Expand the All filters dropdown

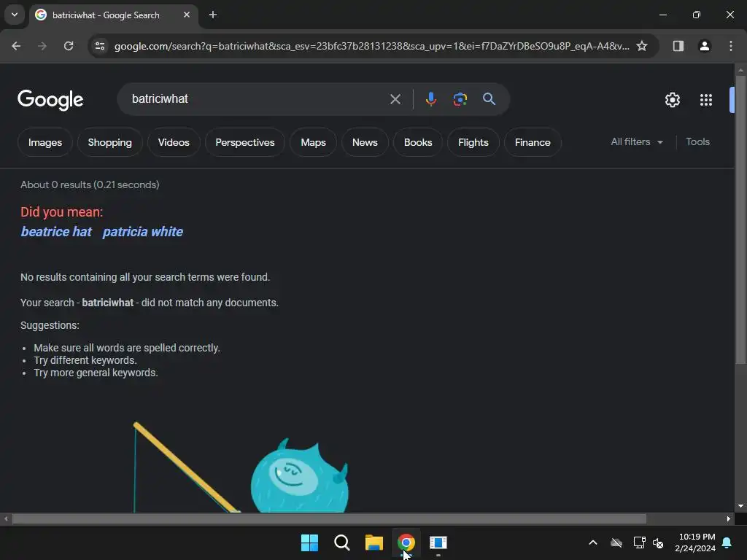point(636,142)
